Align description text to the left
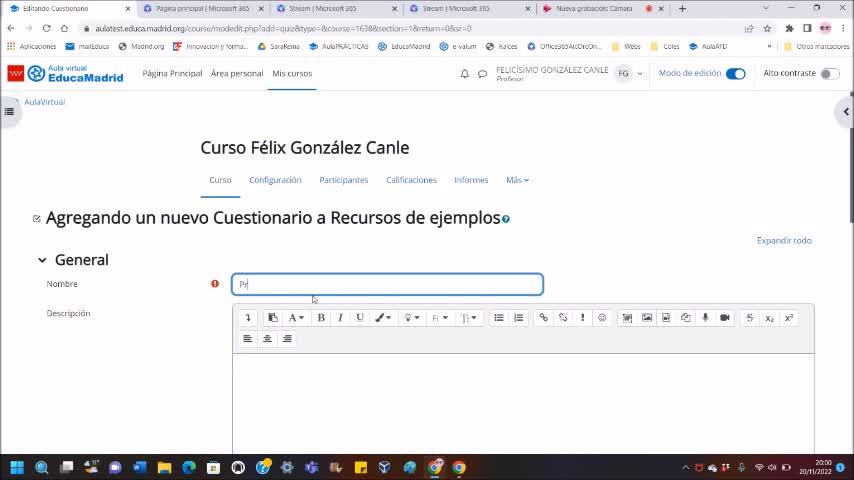 tap(248, 339)
